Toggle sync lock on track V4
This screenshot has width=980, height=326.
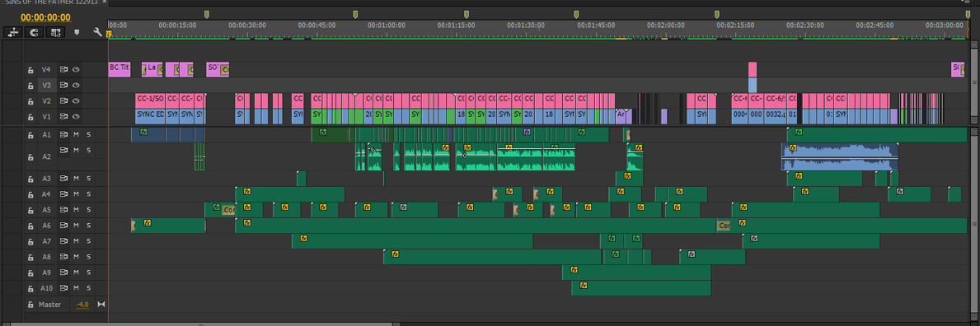pyautogui.click(x=63, y=69)
